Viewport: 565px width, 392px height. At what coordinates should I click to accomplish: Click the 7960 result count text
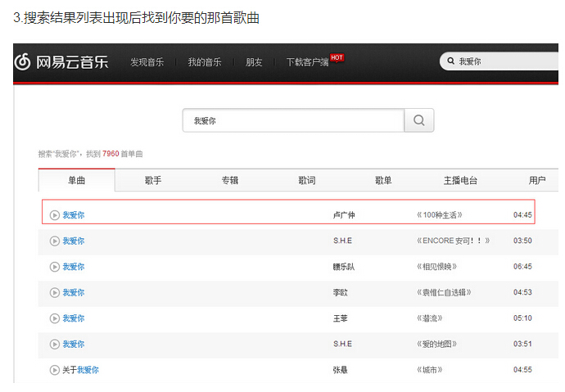111,154
